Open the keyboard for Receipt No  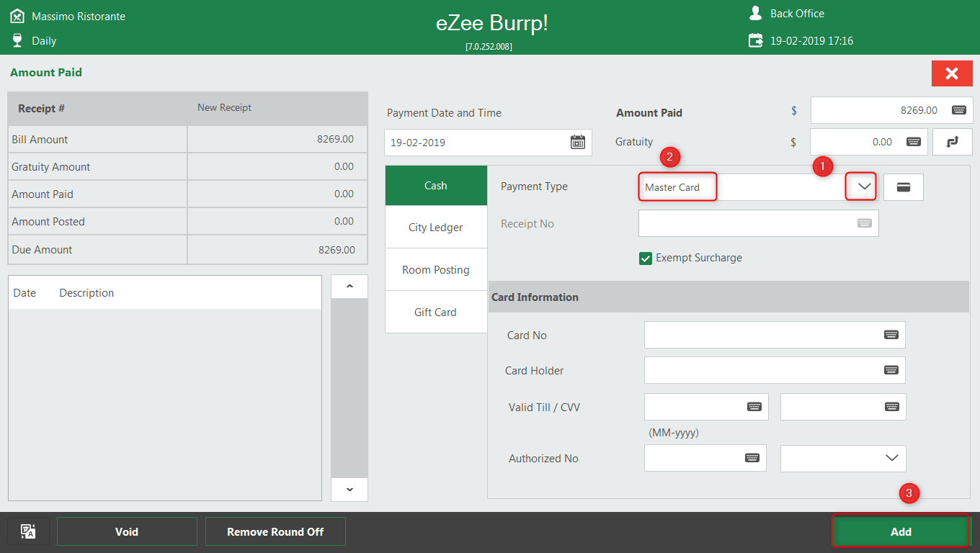tap(864, 223)
